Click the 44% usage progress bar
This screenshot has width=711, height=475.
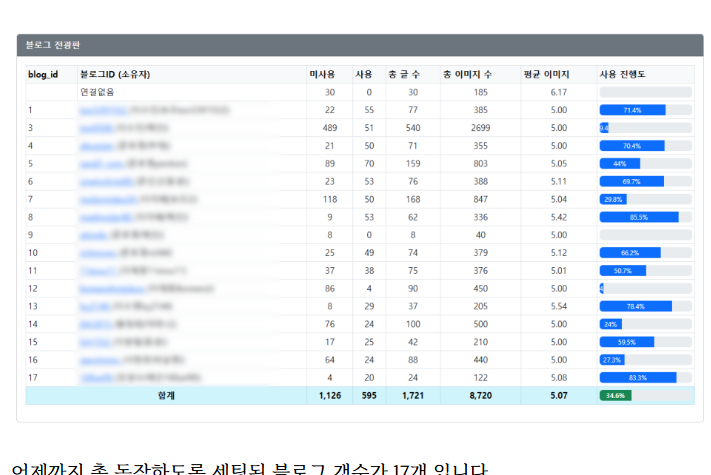(646, 164)
